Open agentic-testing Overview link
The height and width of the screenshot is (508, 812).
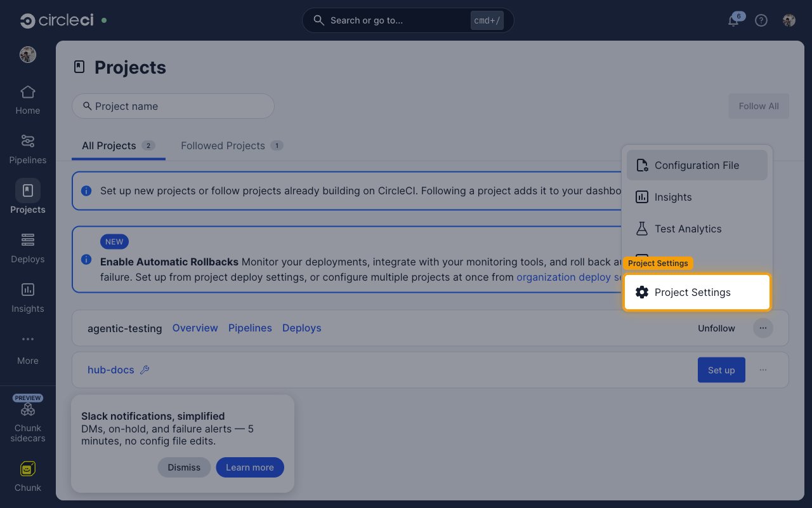coord(195,328)
